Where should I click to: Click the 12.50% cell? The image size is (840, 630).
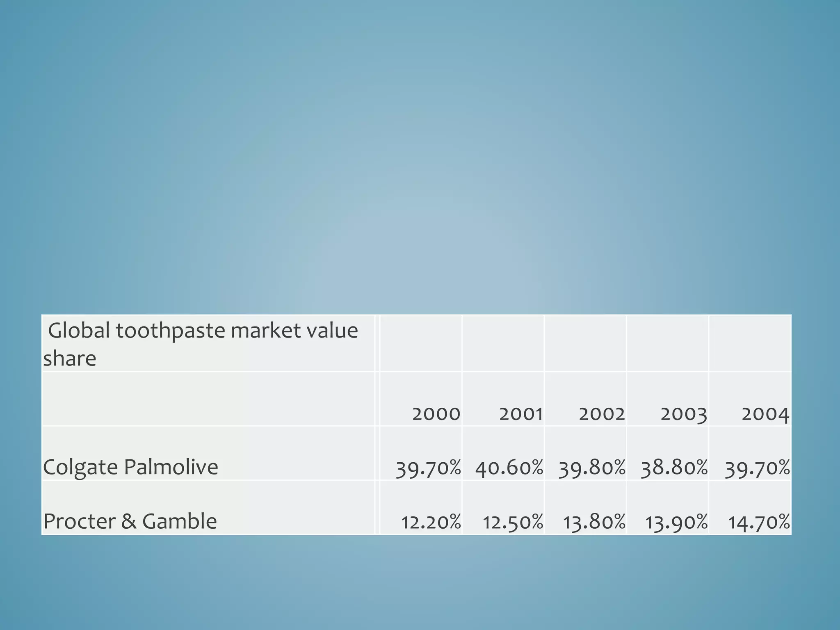[x=503, y=508]
